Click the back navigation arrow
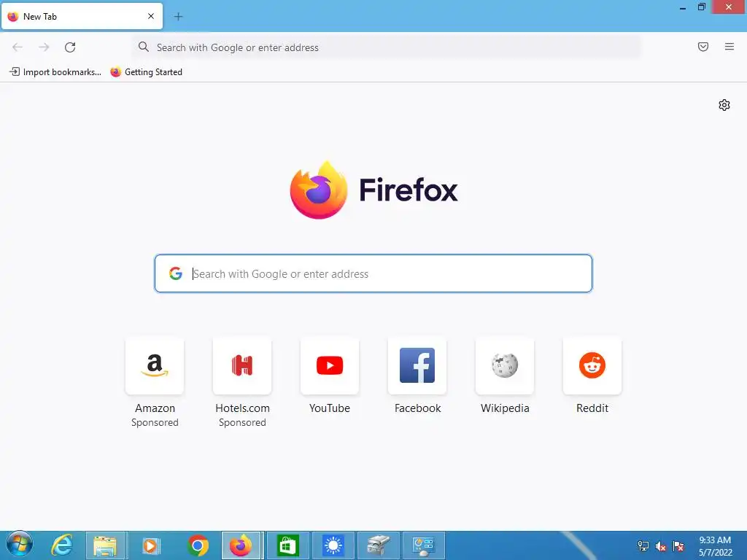This screenshot has height=560, width=747. click(x=18, y=47)
